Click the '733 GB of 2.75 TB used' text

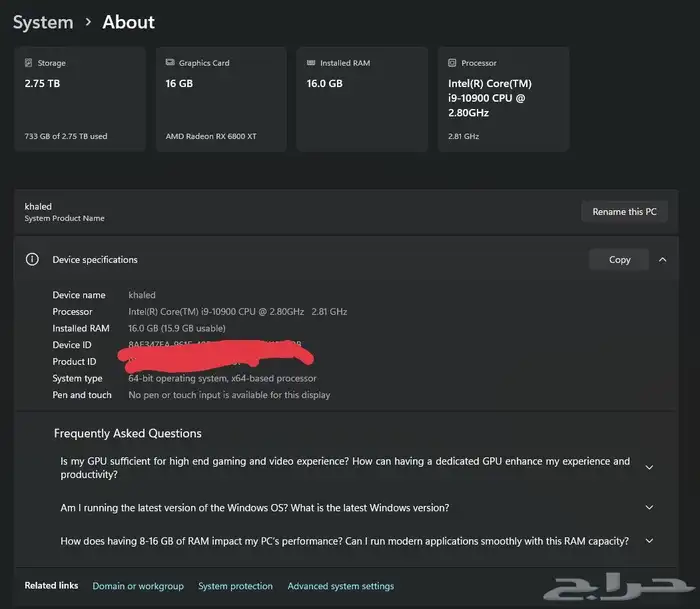coord(66,136)
